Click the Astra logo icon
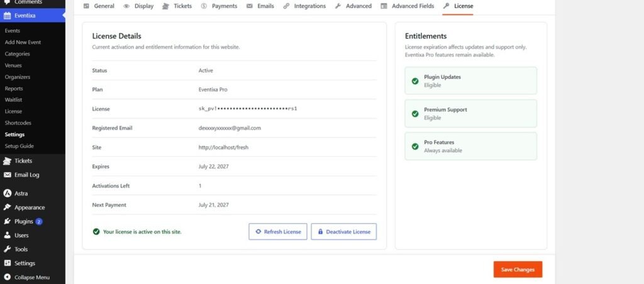This screenshot has height=284, width=644. (x=7, y=194)
